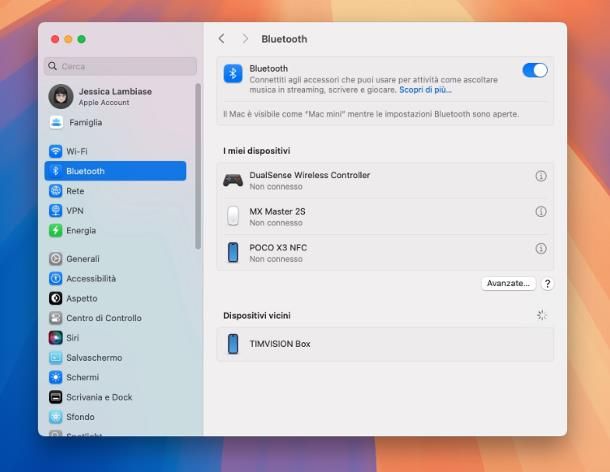
Task: Click the red close window button
Action: pyautogui.click(x=55, y=39)
